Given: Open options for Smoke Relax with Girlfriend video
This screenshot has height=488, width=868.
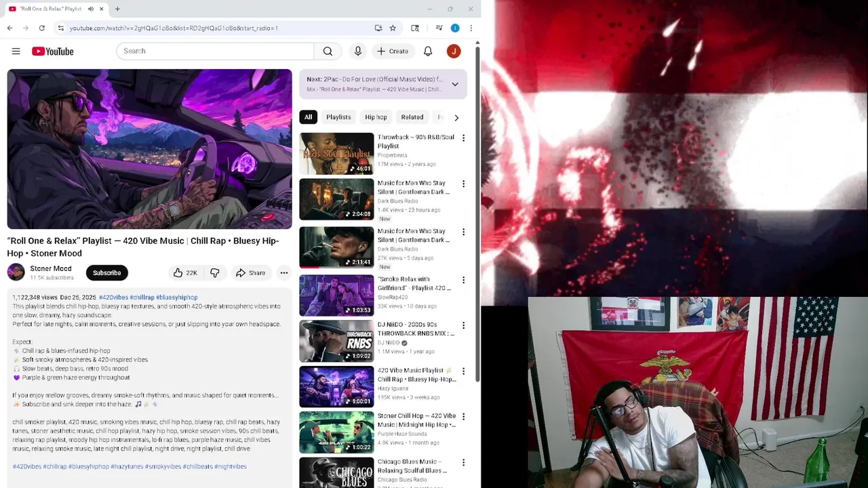Looking at the screenshot, I should tap(463, 280).
